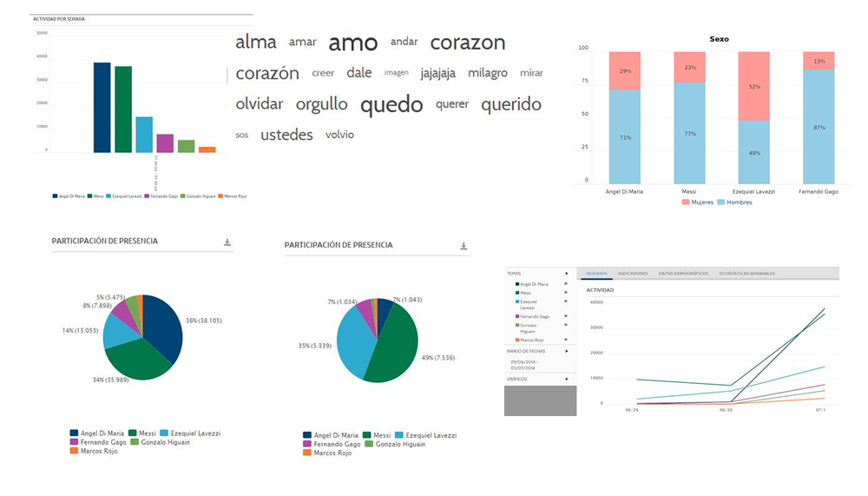Click the 23% Mujeres segment for Messi

coord(689,67)
